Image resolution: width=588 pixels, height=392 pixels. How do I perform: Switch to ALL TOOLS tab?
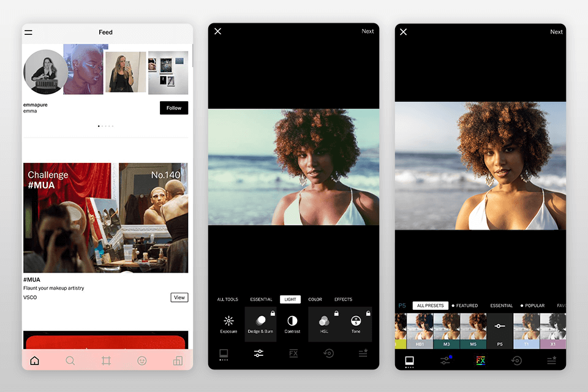[x=228, y=300]
